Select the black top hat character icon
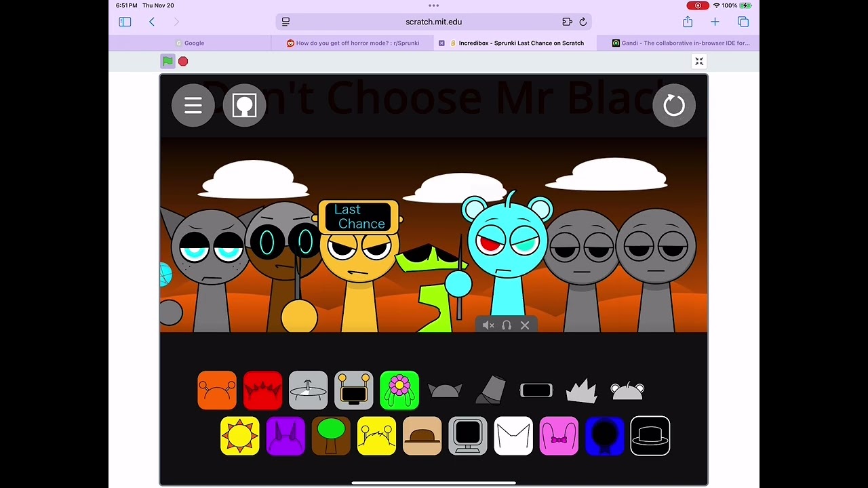This screenshot has height=488, width=868. 650,436
